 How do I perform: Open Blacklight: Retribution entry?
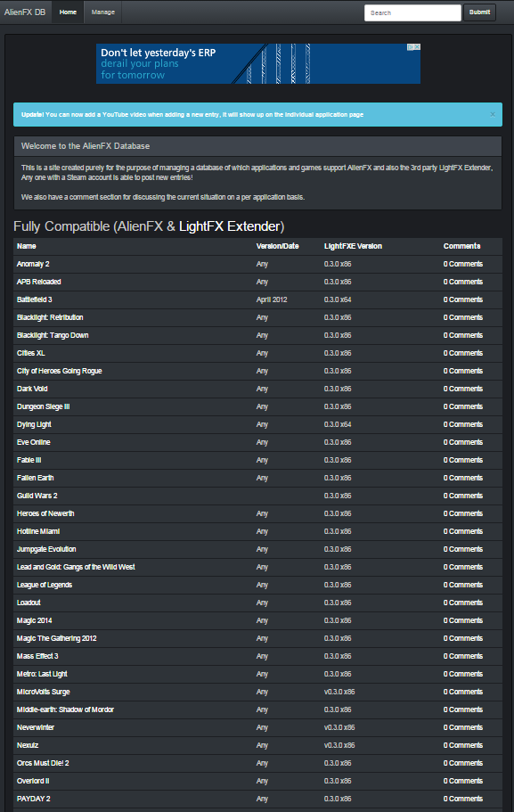tap(50, 317)
